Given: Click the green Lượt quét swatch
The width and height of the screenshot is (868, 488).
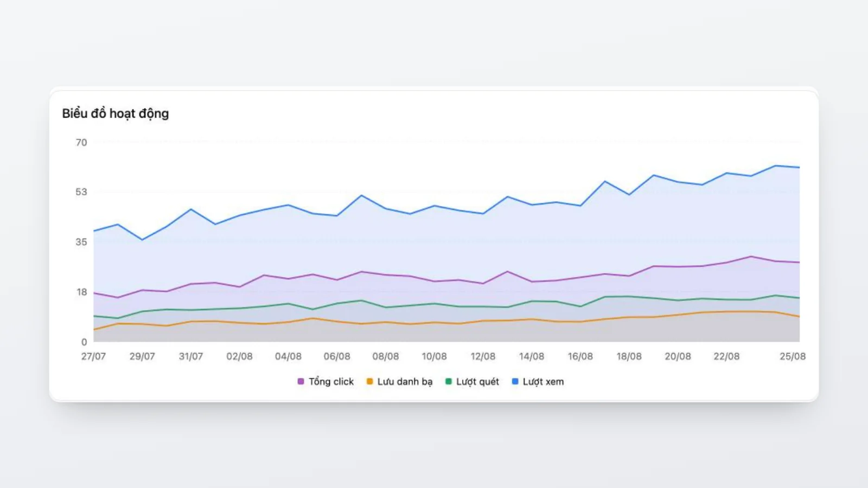Looking at the screenshot, I should [449, 382].
